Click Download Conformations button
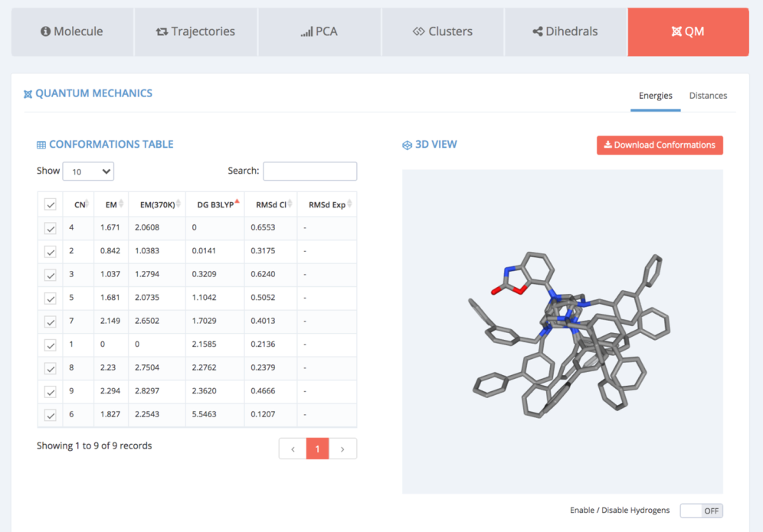Viewport: 763px width, 532px height. click(x=660, y=145)
